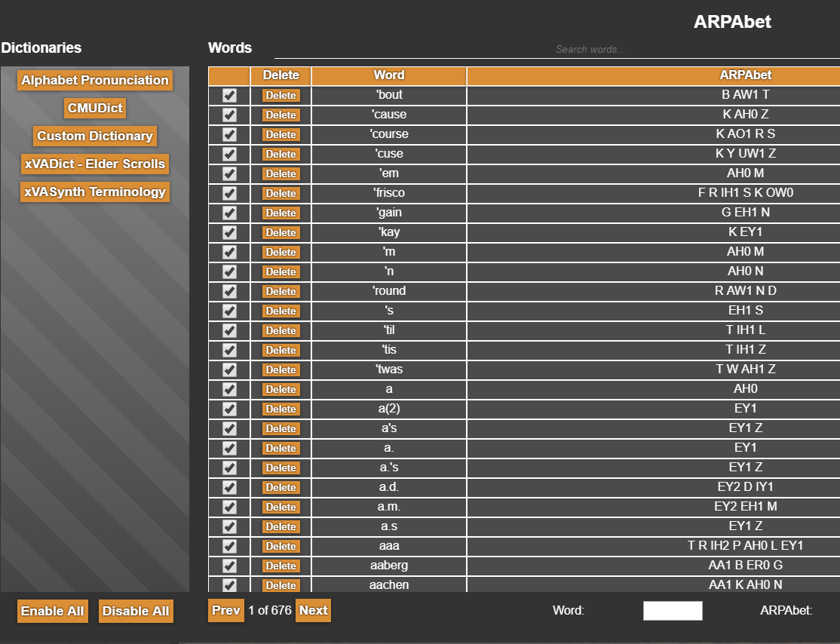Image resolution: width=840 pixels, height=644 pixels.
Task: Open xVASynth Terminology dictionary
Action: [95, 192]
